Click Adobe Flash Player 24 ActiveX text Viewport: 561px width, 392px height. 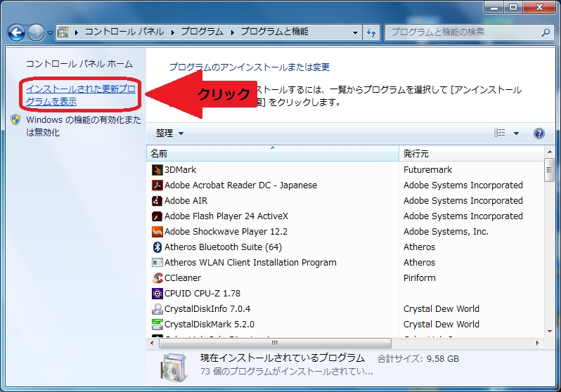(226, 216)
